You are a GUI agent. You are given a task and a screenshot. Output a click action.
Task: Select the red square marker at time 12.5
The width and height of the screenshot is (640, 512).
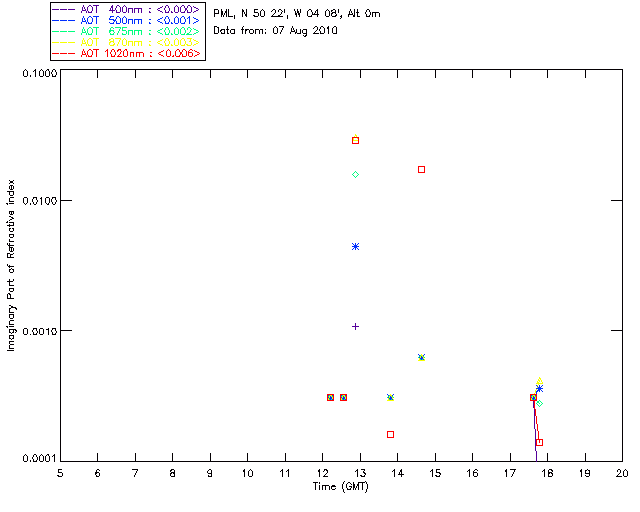point(344,398)
